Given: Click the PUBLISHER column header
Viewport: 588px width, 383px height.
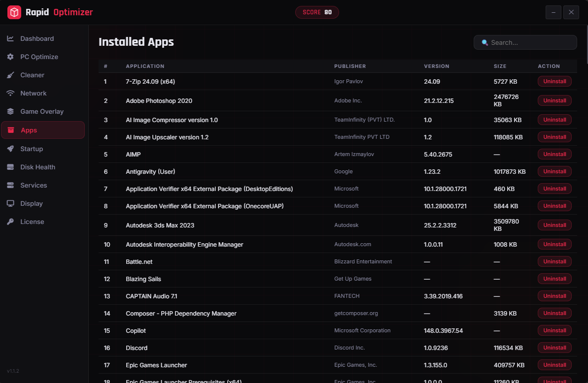Looking at the screenshot, I should 350,66.
